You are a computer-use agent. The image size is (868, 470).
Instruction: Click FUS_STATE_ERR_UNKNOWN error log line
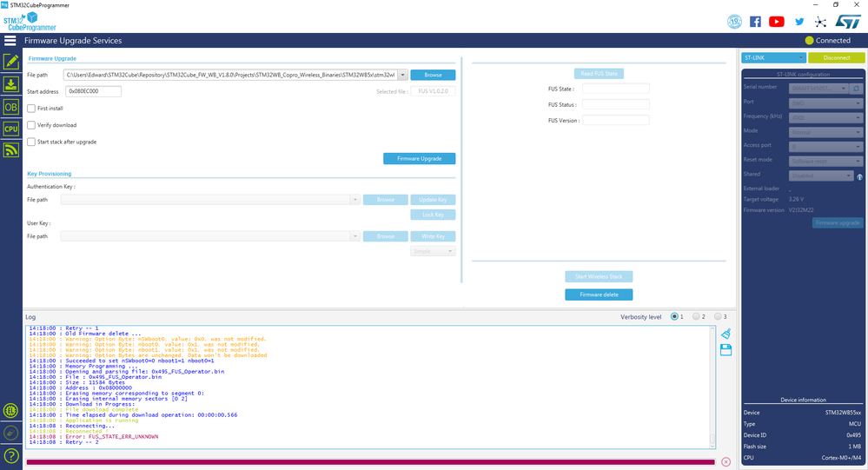point(94,437)
